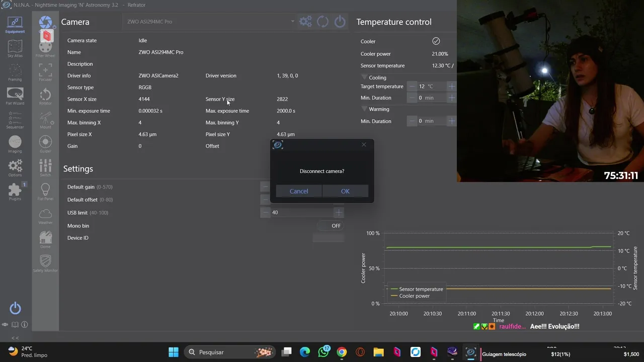The image size is (644, 362).
Task: Select the Switch equipment icon
Action: pos(45,168)
